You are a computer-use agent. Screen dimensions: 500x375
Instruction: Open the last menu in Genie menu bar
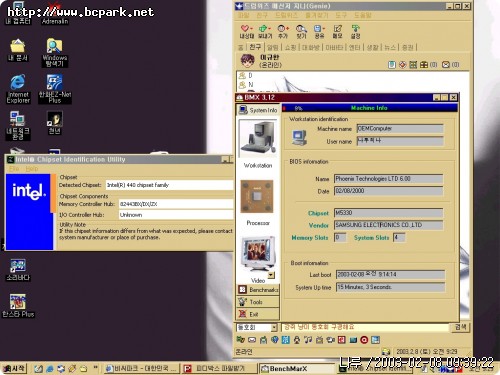363,15
